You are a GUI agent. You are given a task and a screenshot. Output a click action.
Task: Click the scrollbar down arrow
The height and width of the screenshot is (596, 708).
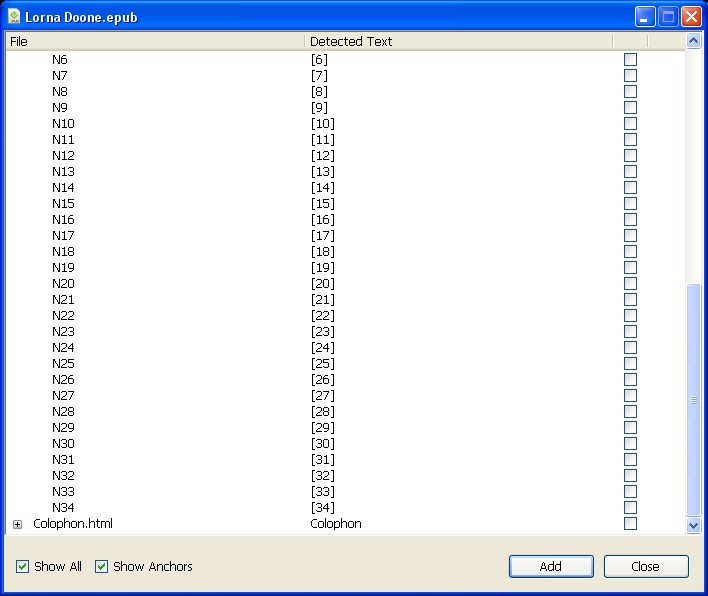point(693,526)
